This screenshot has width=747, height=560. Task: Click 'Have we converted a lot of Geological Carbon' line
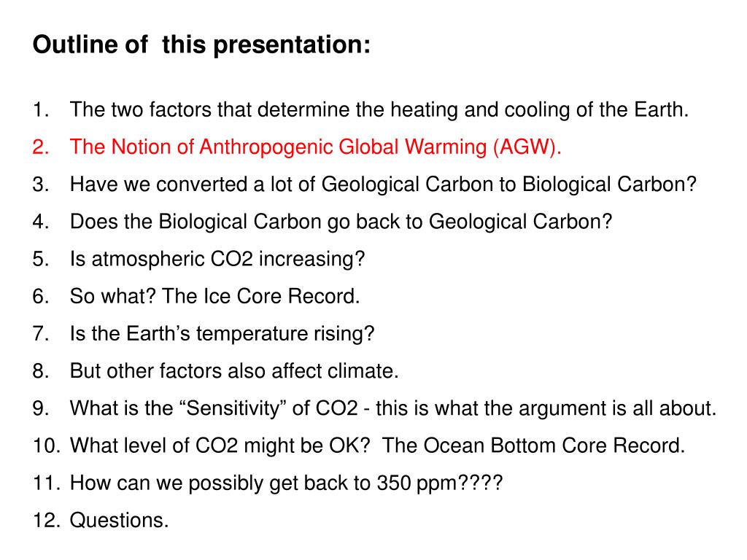383,184
